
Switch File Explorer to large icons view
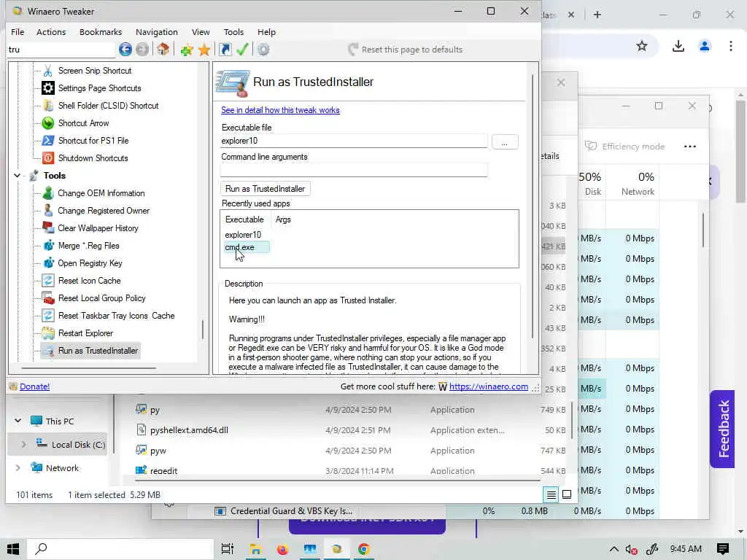(x=567, y=495)
